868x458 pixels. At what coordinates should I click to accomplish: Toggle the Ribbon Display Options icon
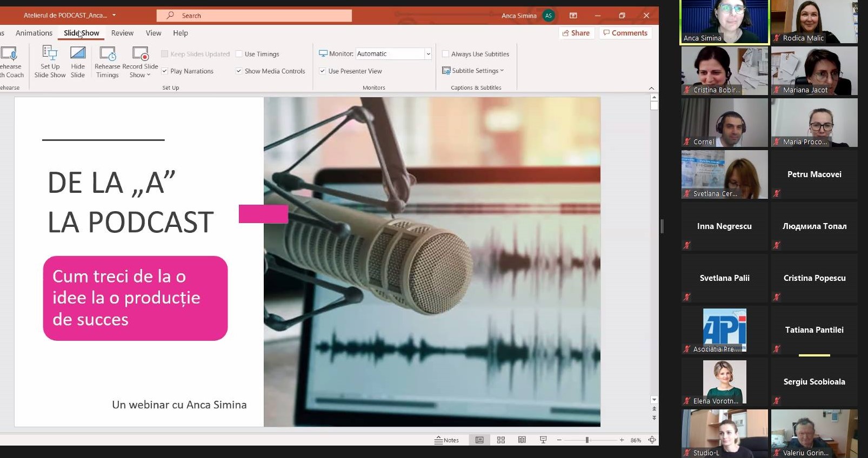pyautogui.click(x=573, y=16)
